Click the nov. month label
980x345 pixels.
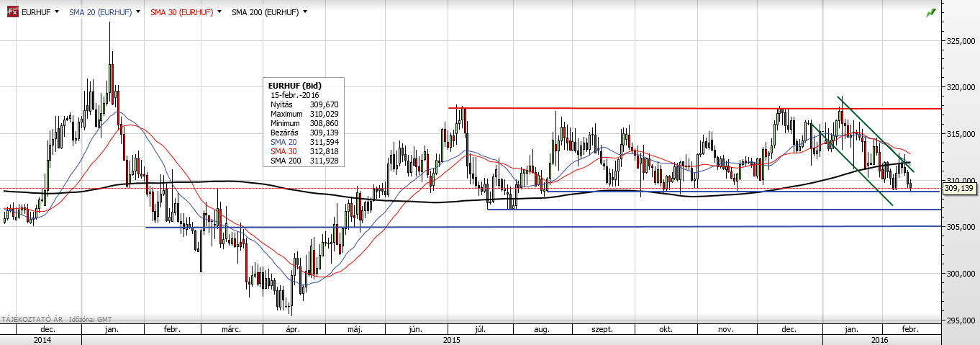click(726, 329)
